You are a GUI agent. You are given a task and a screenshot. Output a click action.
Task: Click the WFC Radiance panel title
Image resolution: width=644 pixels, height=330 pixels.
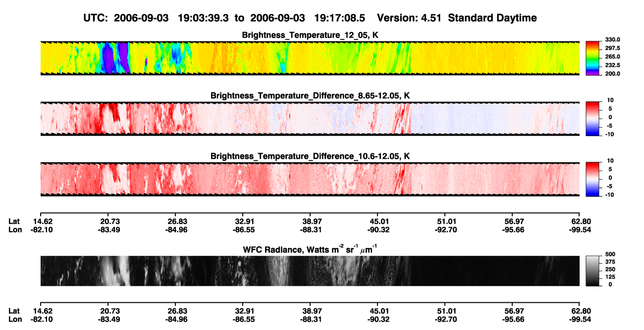310,249
